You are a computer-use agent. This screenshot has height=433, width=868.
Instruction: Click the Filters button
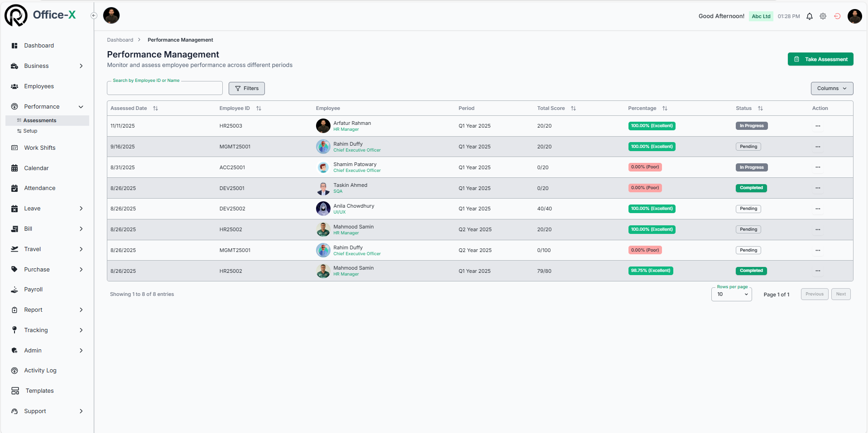[247, 89]
